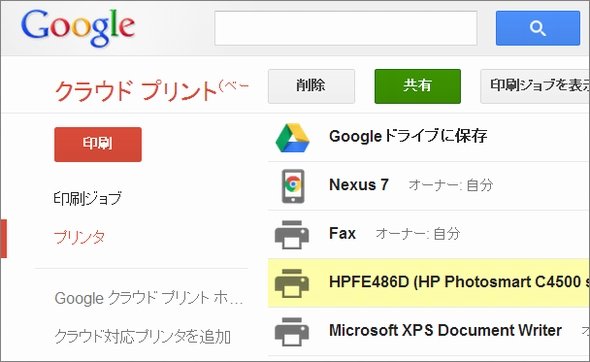Click the green 共有 share button
This screenshot has width=590, height=362.
click(x=418, y=86)
